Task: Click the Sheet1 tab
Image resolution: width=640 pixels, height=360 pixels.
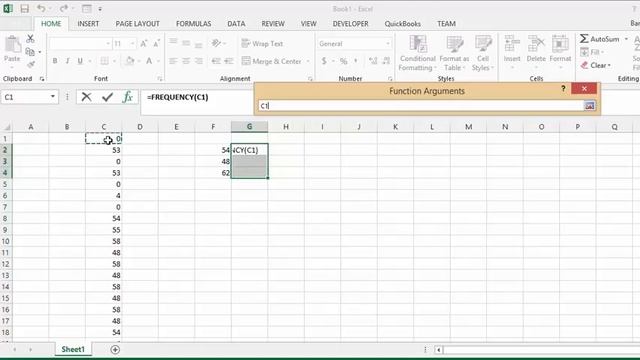Action: click(x=73, y=349)
